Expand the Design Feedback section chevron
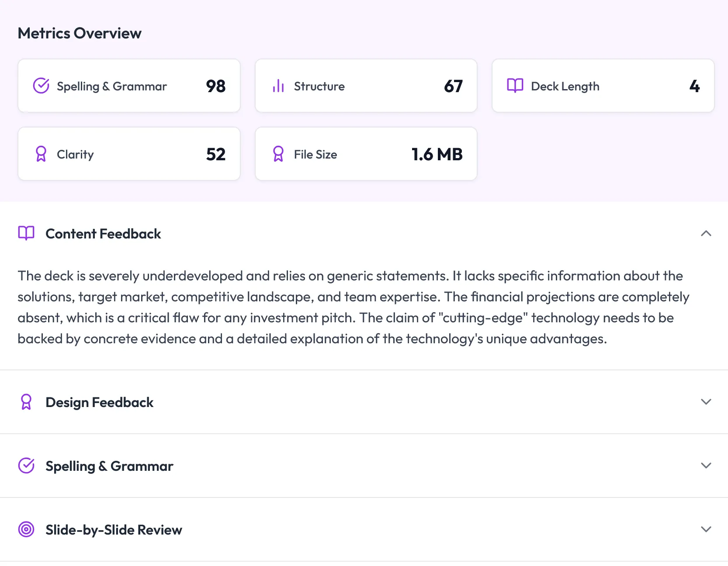 pos(706,402)
